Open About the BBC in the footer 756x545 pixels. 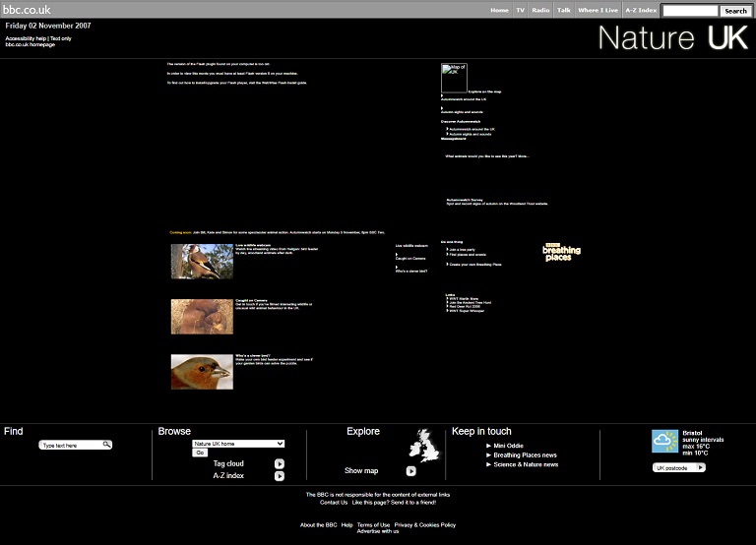(319, 525)
